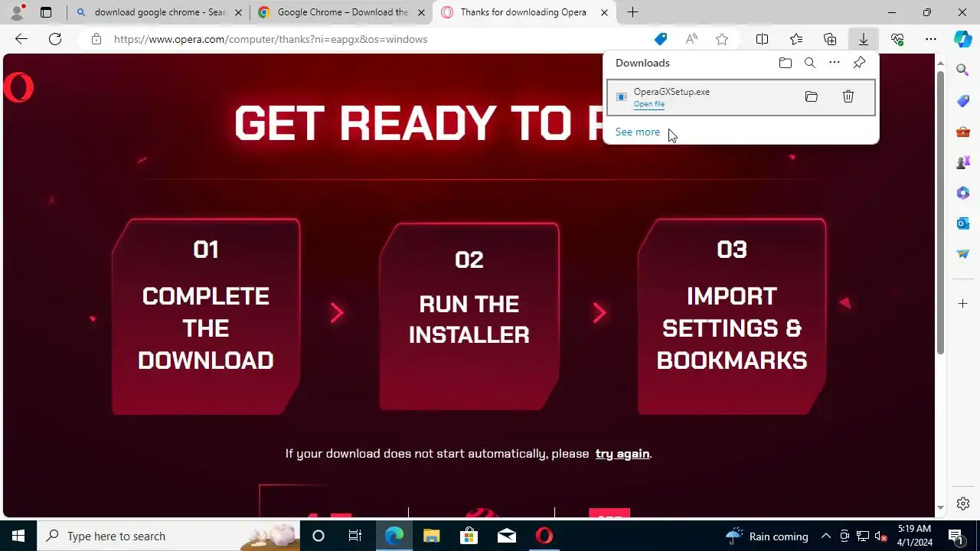Click Import Settings & Bookmarks card
Screen dimensions: 980x551
(x=732, y=317)
